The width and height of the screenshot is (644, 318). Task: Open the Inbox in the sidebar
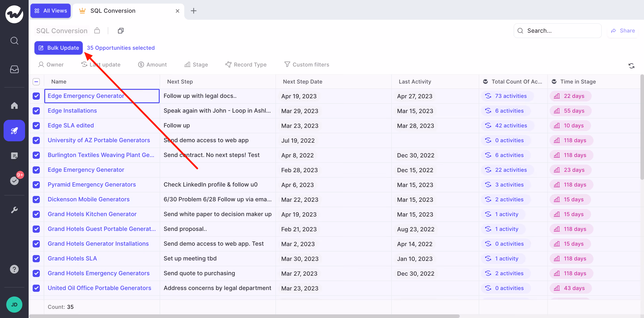pyautogui.click(x=14, y=69)
